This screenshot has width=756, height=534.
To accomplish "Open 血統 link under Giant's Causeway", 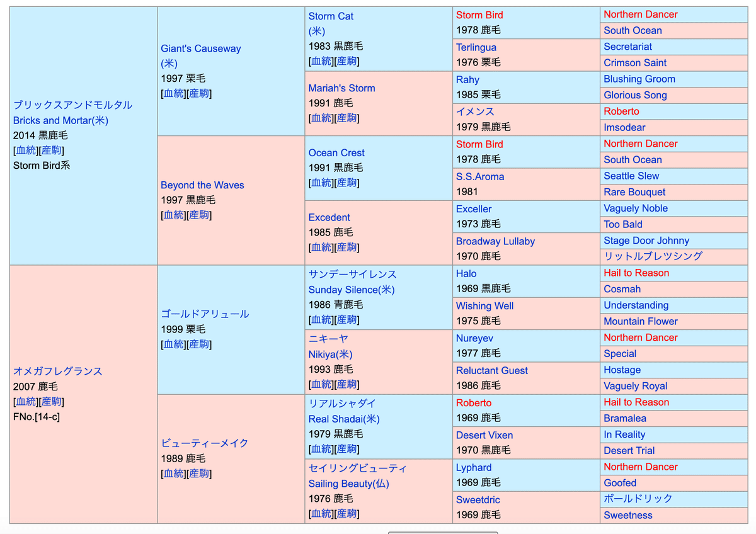I will point(173,93).
